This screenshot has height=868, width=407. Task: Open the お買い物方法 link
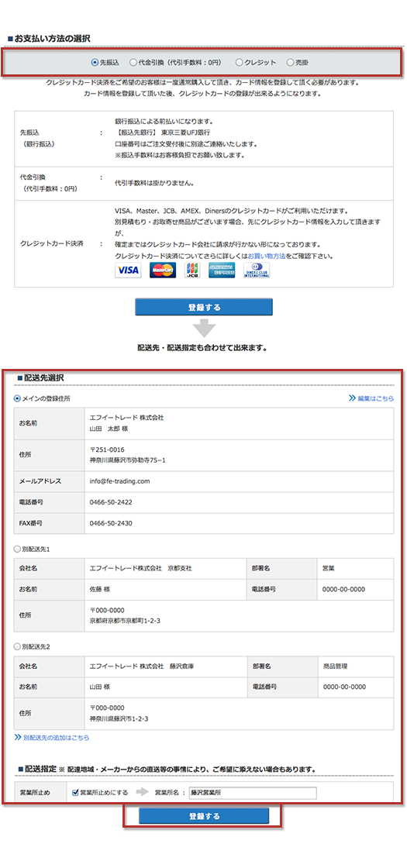pyautogui.click(x=267, y=257)
